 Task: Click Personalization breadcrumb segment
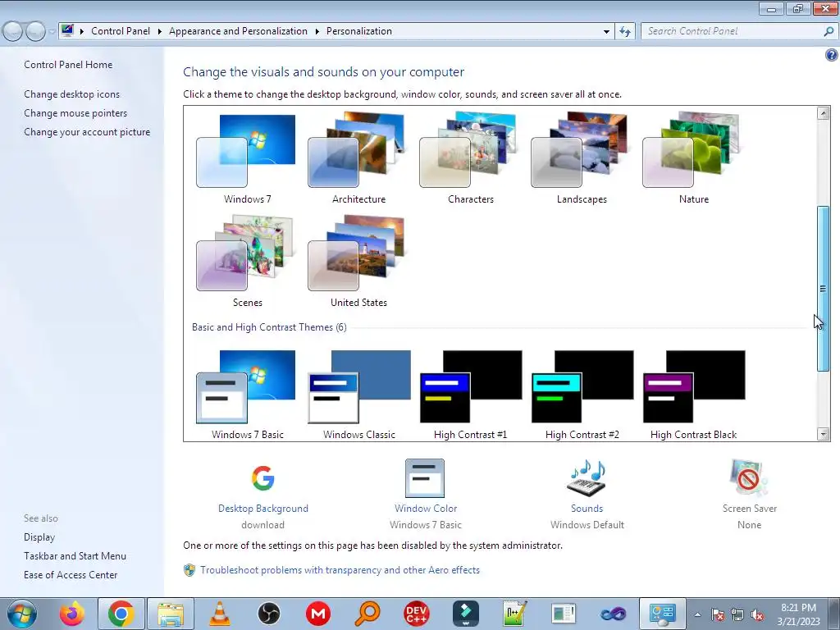point(359,31)
